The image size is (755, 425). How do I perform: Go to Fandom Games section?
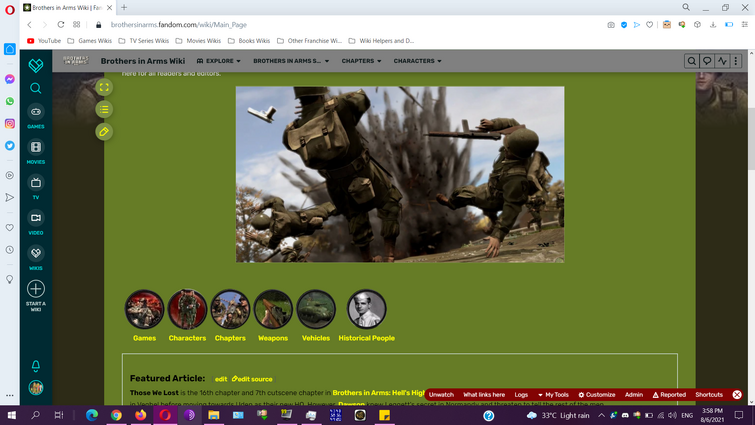[x=36, y=116]
